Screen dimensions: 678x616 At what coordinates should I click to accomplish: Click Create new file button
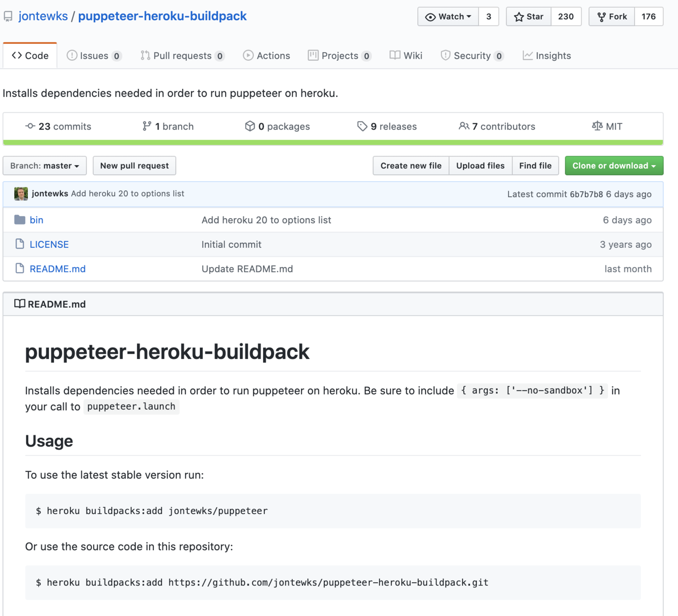coord(411,166)
